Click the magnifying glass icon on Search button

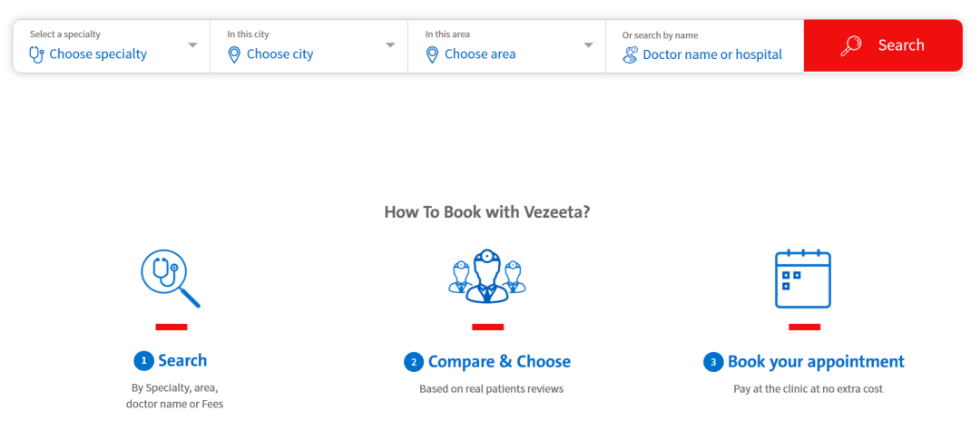pos(851,45)
